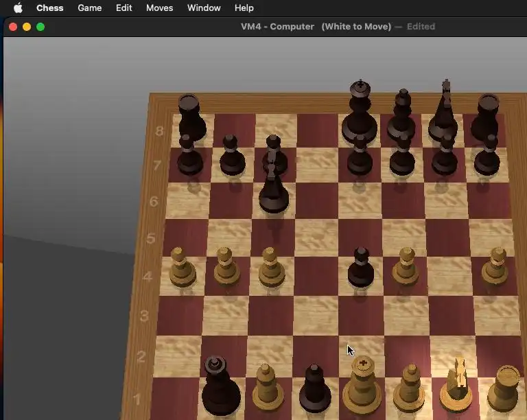Click the empty f3 square

(x=406, y=316)
